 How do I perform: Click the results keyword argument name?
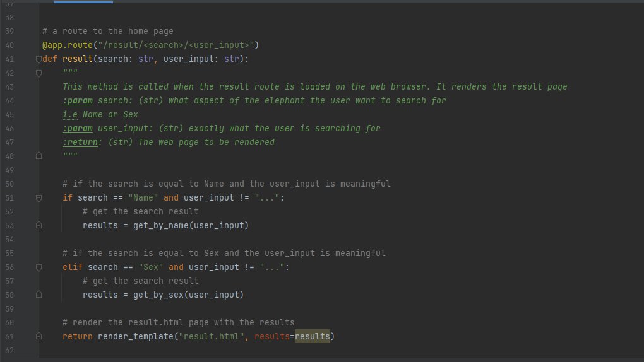click(272, 337)
